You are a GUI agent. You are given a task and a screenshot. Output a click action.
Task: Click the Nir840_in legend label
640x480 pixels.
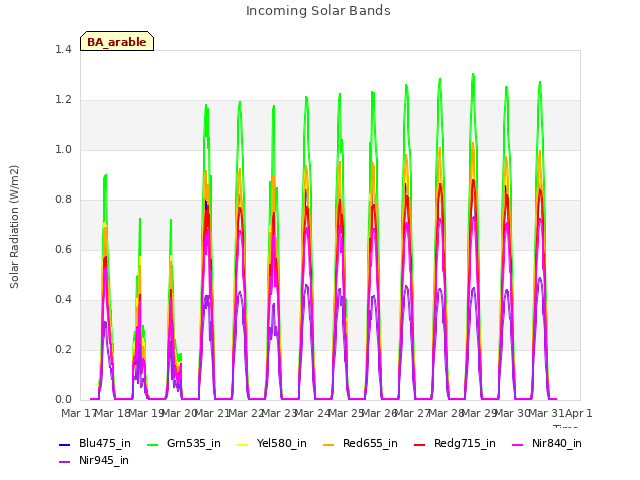(x=557, y=443)
